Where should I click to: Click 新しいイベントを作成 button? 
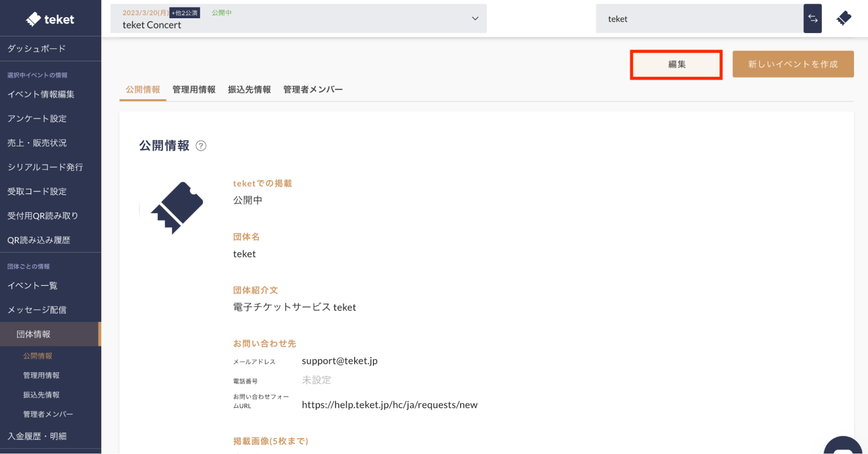point(792,64)
